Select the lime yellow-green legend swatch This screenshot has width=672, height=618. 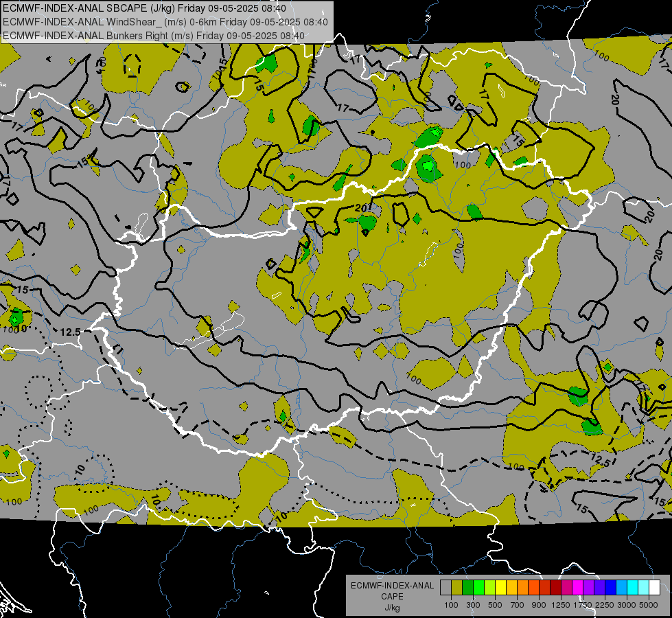(x=490, y=588)
